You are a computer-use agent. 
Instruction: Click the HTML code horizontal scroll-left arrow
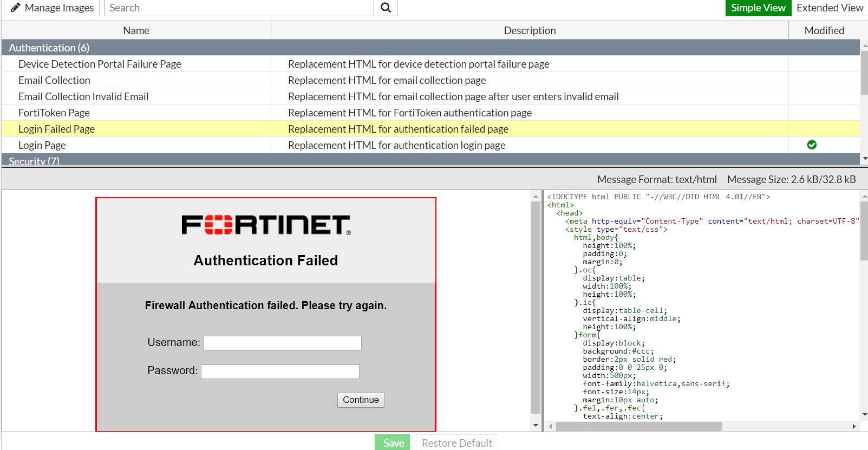click(551, 426)
